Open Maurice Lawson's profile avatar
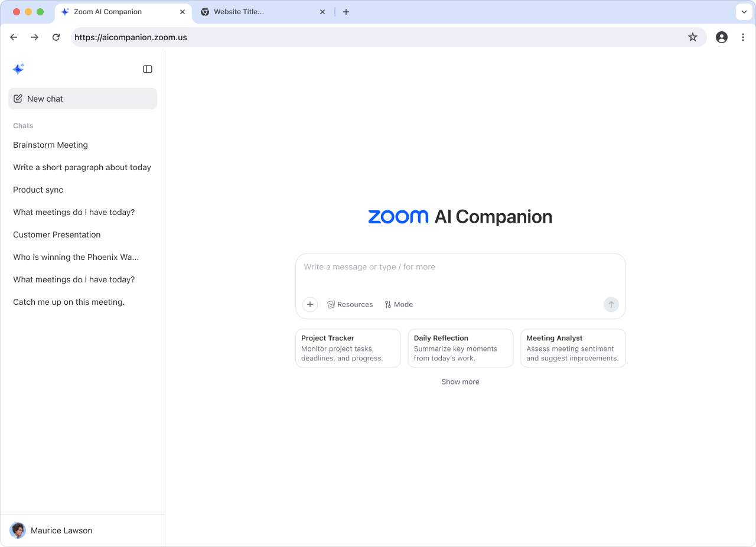The height and width of the screenshot is (547, 756). pos(17,530)
